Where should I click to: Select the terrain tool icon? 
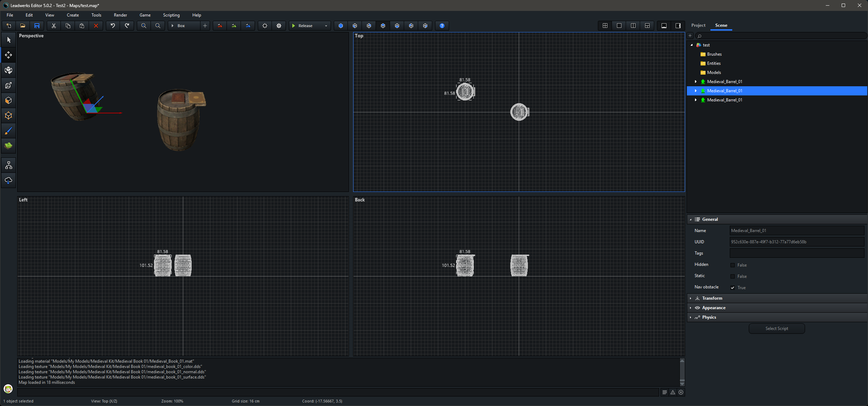8,146
